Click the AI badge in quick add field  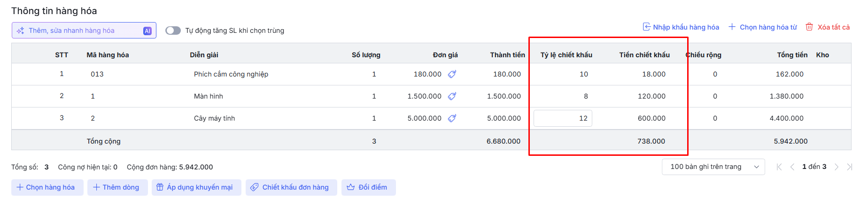(147, 31)
